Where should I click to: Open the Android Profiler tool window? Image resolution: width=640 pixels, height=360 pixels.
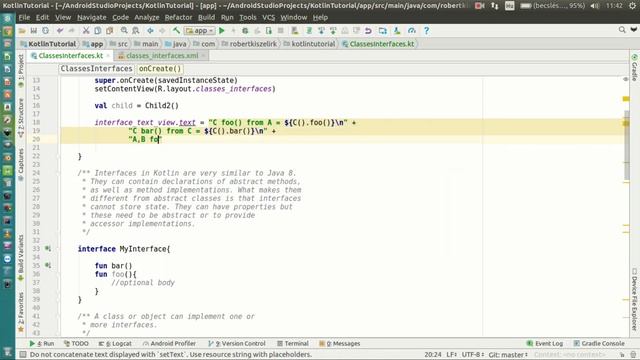pos(169,344)
